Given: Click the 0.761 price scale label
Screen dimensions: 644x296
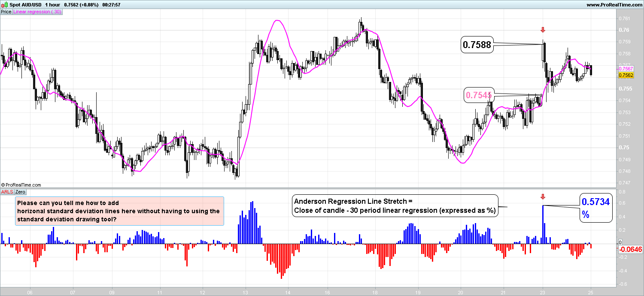Looking at the screenshot, I should (624, 18).
